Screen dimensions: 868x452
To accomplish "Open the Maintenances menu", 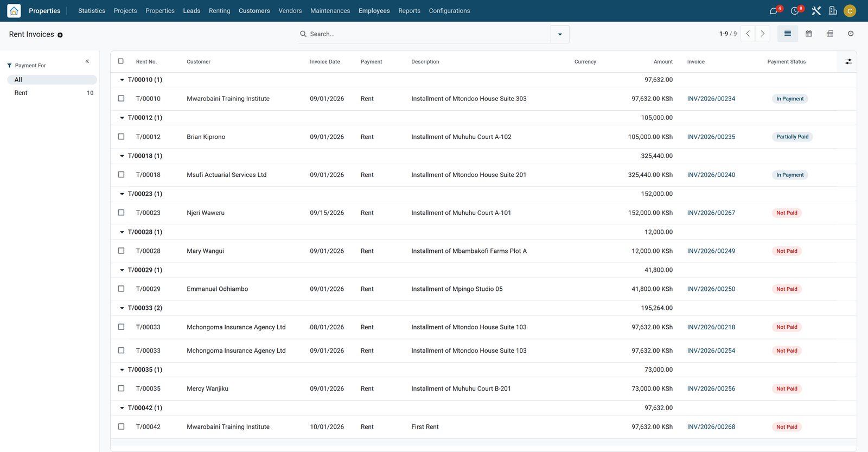I will (330, 11).
